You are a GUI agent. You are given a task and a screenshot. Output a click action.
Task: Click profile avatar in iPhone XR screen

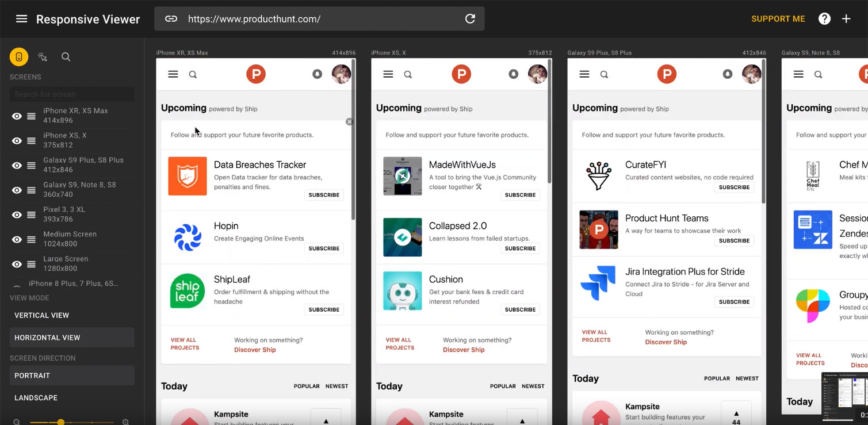[x=341, y=74]
